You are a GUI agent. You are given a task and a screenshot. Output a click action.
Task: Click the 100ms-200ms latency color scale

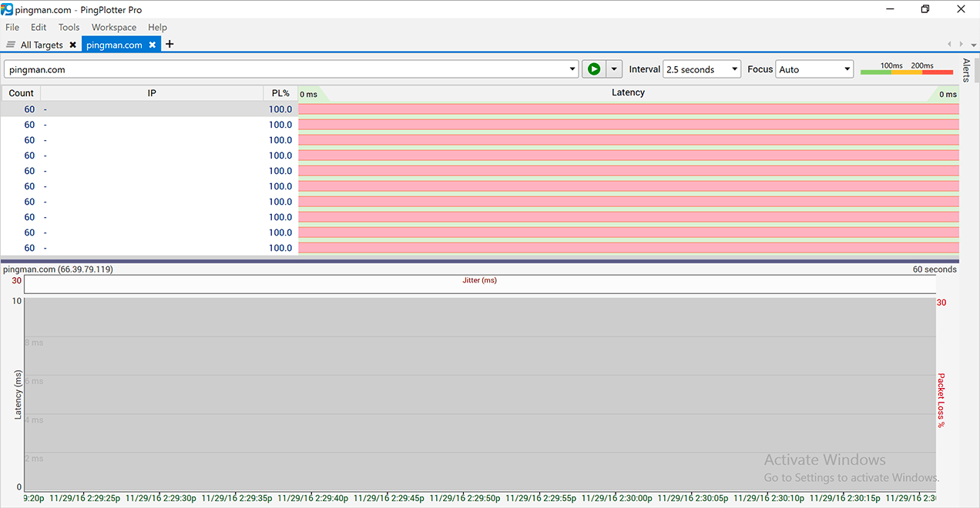(x=907, y=73)
